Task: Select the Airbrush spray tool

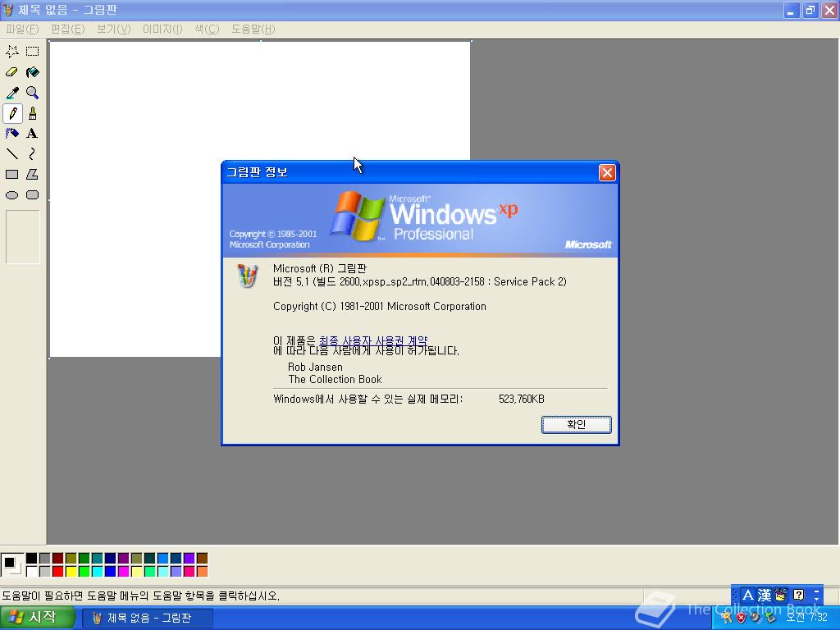Action: 12,134
